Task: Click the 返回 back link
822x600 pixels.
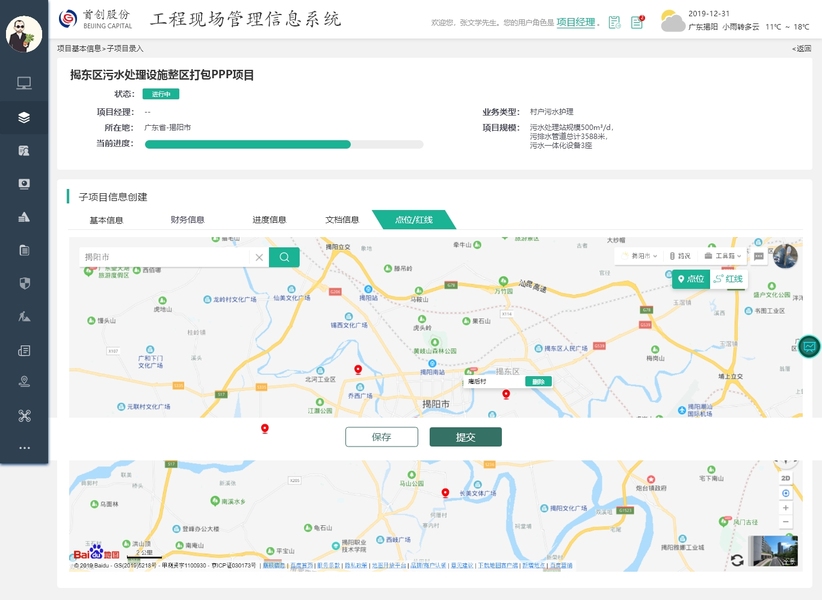Action: [802, 48]
